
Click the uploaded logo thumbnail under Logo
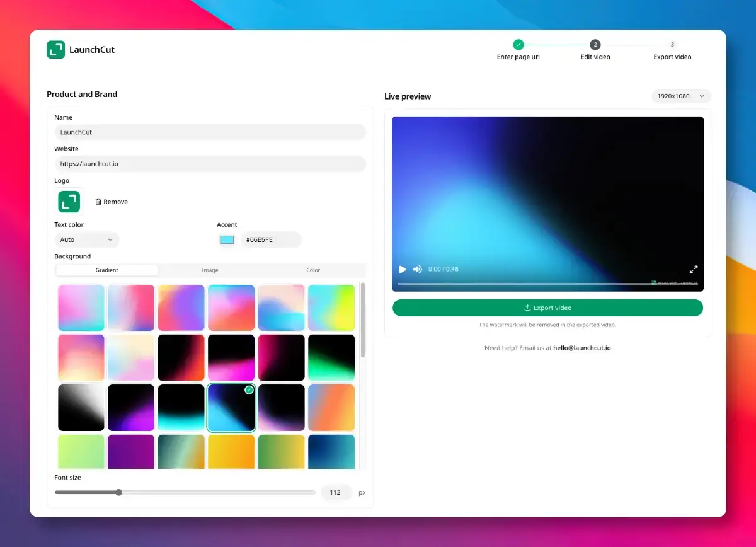(69, 202)
